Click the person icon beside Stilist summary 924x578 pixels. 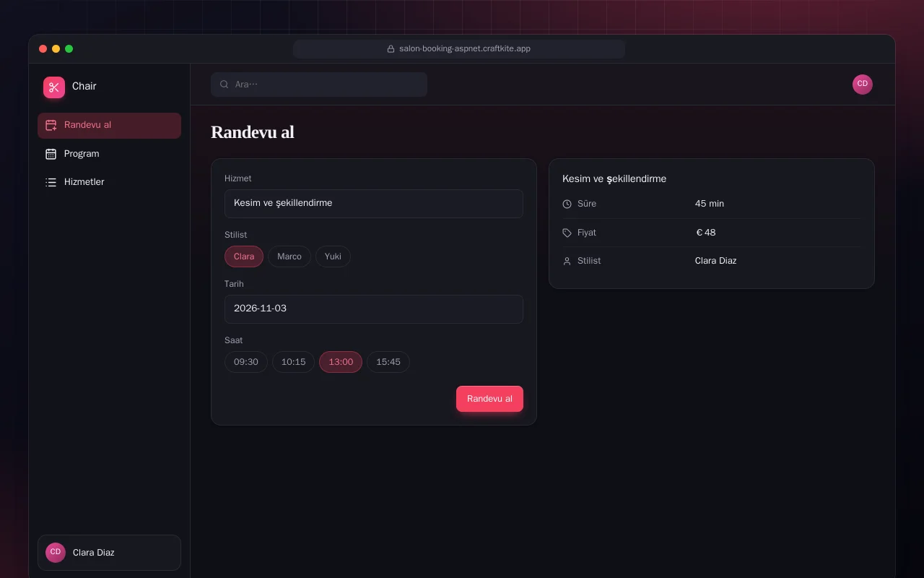click(567, 261)
